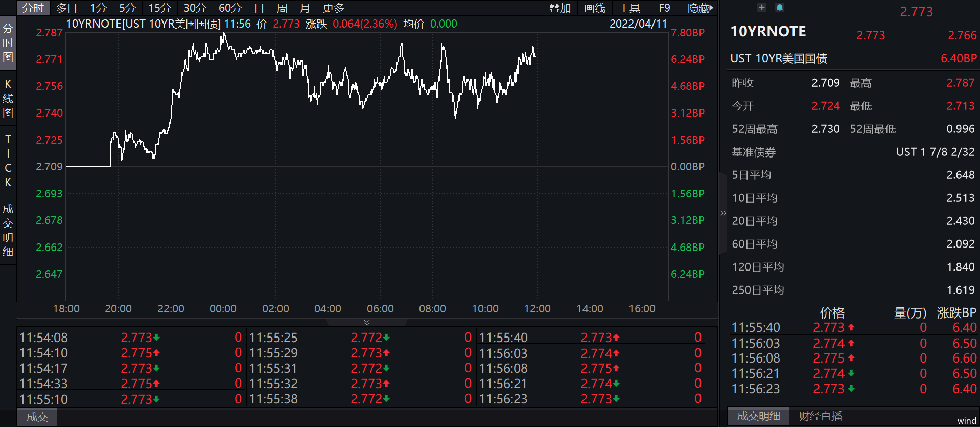Select the 月 monthly period
The width and height of the screenshot is (980, 427).
click(x=305, y=8)
